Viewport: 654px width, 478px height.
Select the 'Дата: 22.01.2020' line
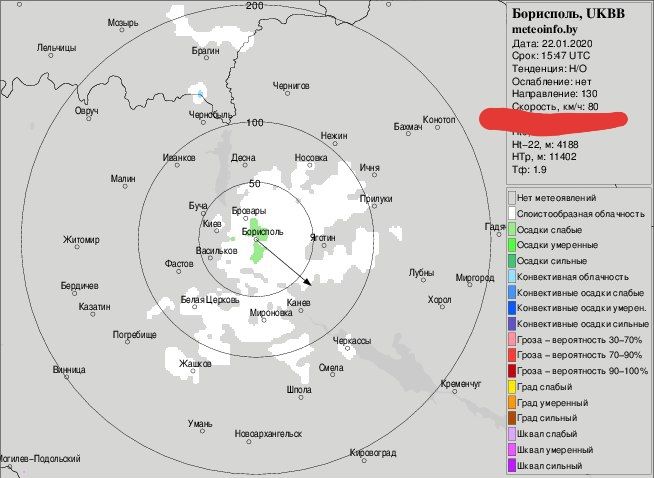pos(552,43)
